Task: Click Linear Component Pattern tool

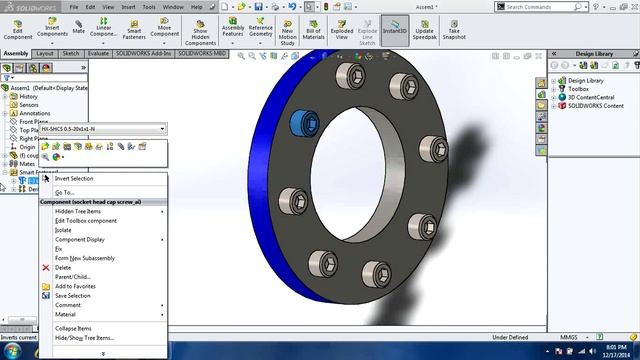Action: [103, 27]
